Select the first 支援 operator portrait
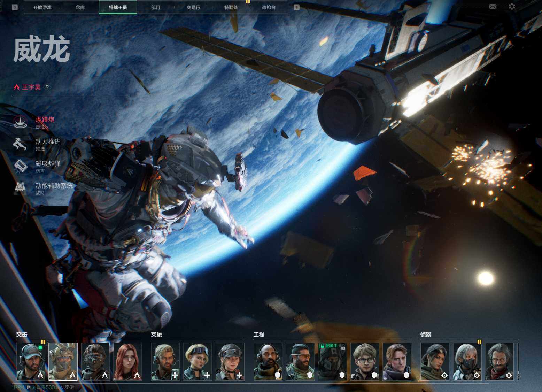The height and width of the screenshot is (392, 542). tap(165, 361)
